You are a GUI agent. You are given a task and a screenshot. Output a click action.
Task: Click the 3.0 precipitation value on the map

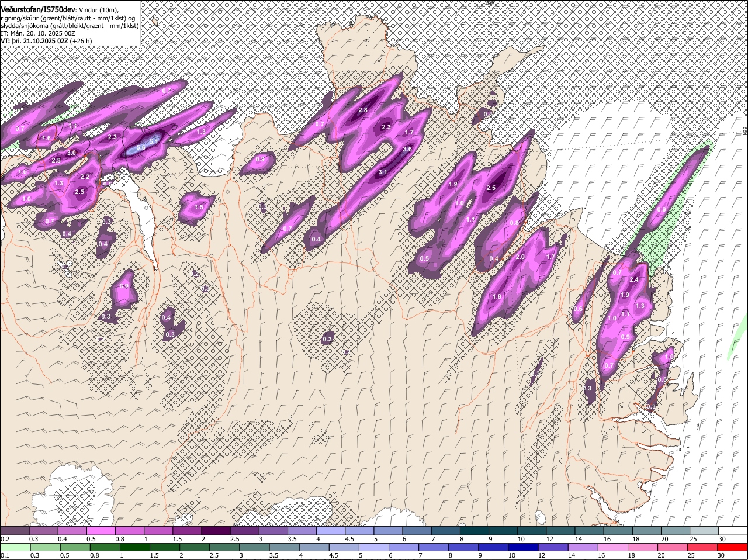coord(71,153)
